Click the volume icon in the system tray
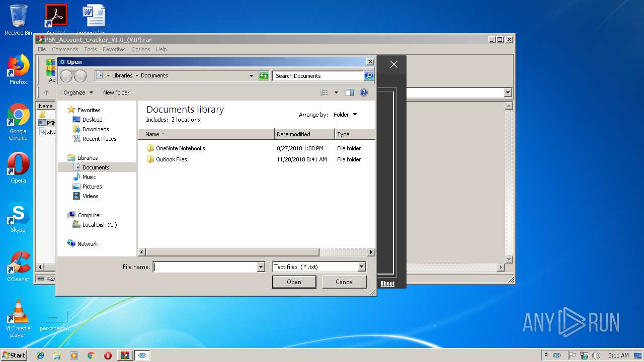 pyautogui.click(x=596, y=355)
